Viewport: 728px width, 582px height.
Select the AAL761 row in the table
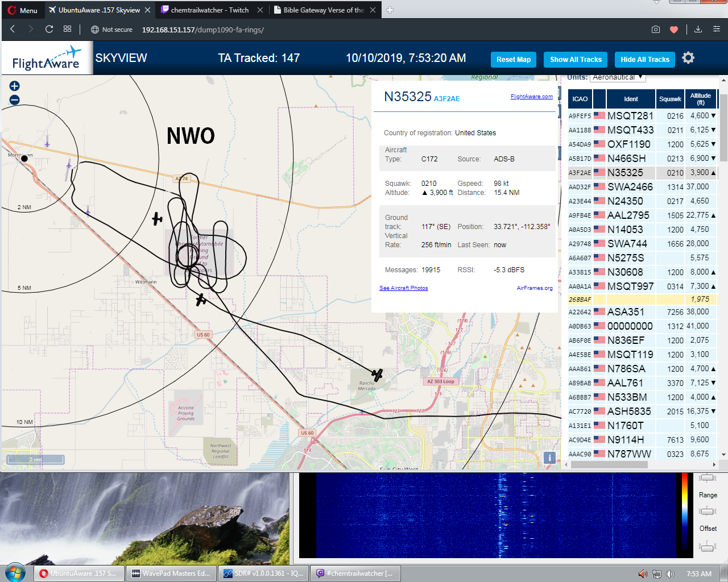(x=643, y=383)
